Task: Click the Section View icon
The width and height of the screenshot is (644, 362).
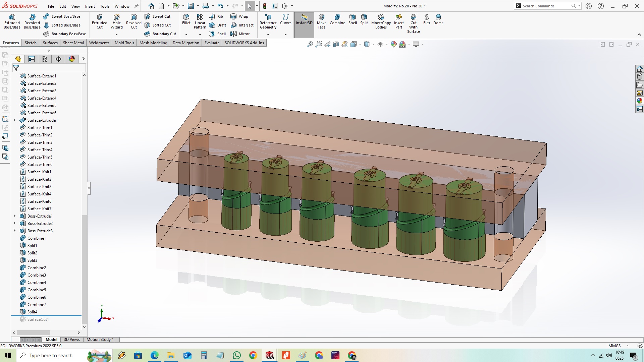Action: (336, 44)
